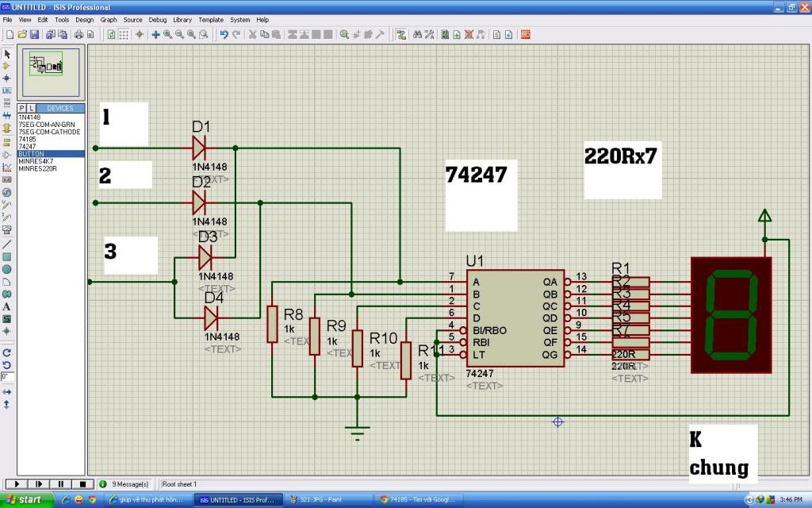Click the L library button
This screenshot has height=508, width=812.
click(x=31, y=108)
